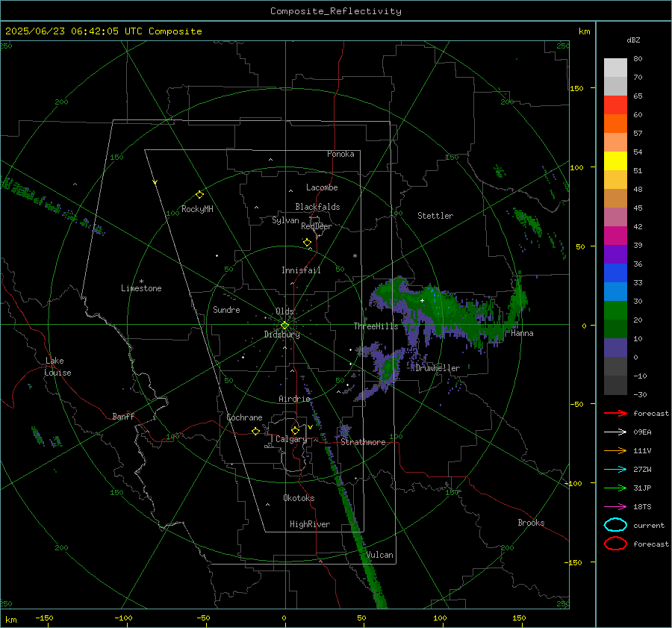The image size is (672, 628).
Task: Click the Hanna city label
Action: tap(522, 333)
